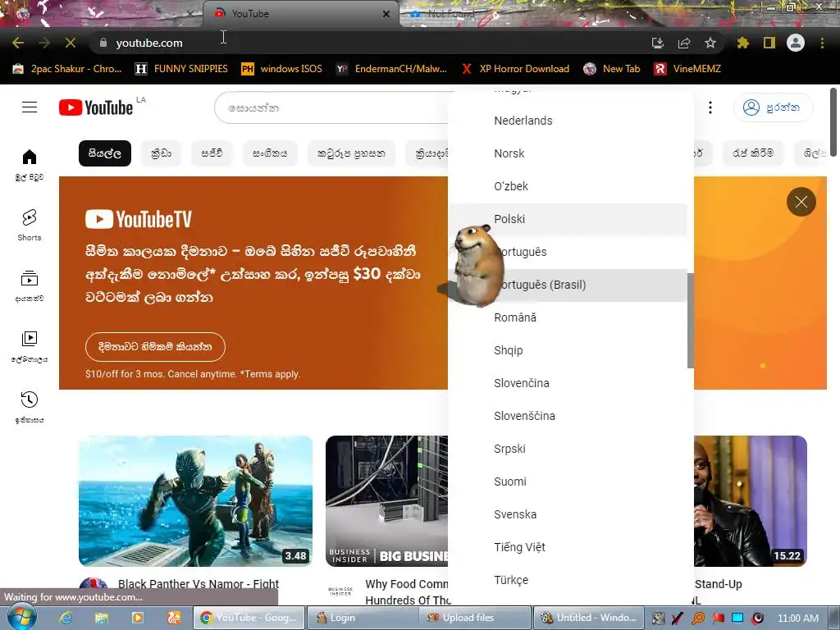Screen dimensions: 840x630
Task: Select the සංගීතය filter chip
Action: (270, 153)
